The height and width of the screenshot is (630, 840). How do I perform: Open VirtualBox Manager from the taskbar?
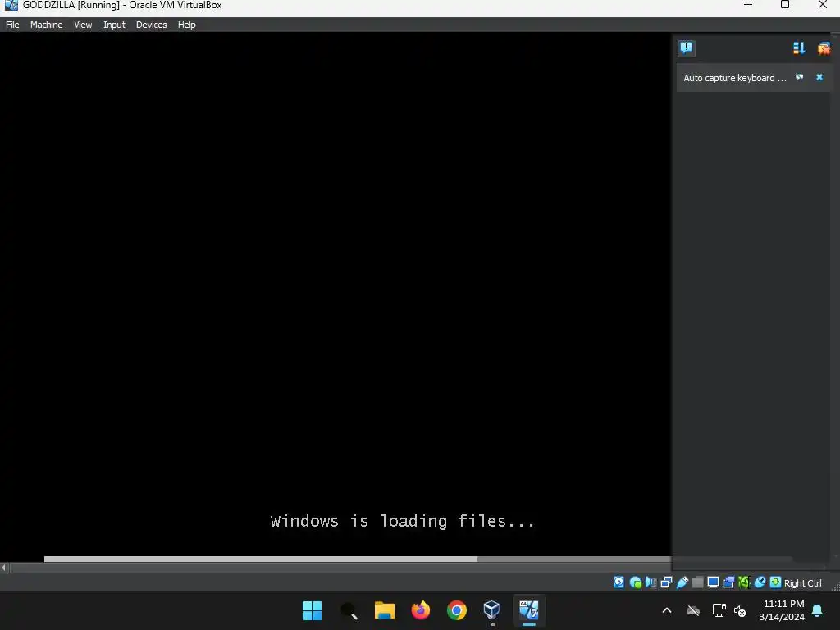pos(492,610)
